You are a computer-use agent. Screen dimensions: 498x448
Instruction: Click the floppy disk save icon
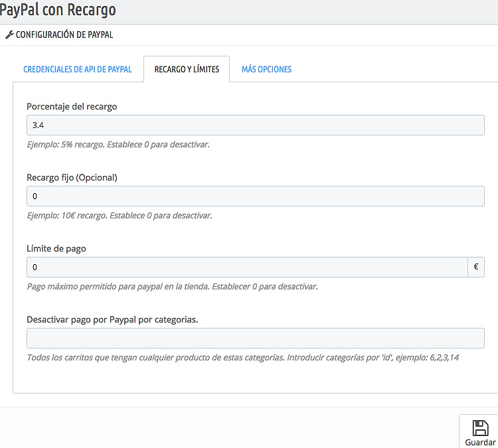click(x=480, y=428)
